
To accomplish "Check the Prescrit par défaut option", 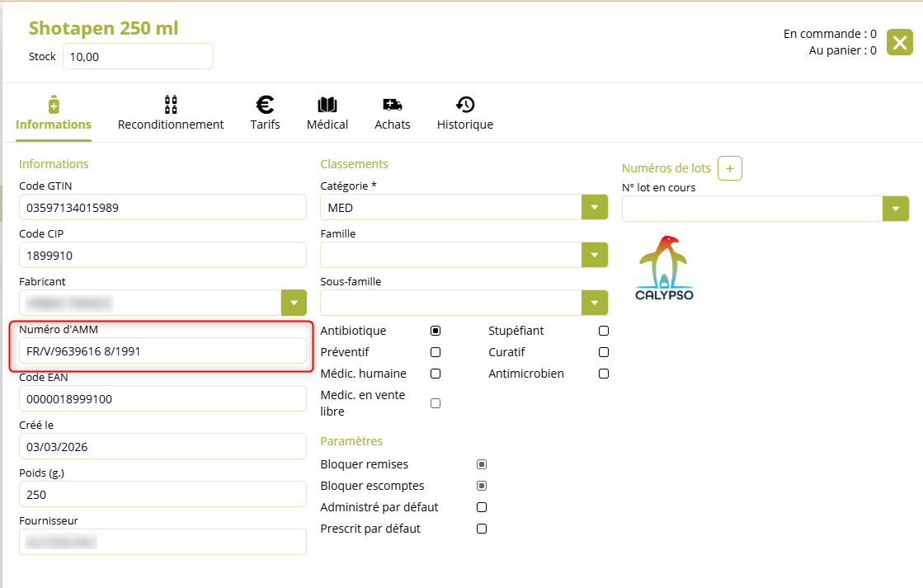I will (x=482, y=529).
